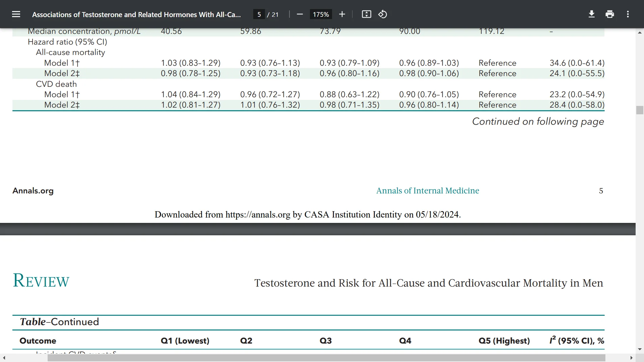
Task: Click the value '23.2 (0.0–54.9)'
Action: tap(577, 95)
